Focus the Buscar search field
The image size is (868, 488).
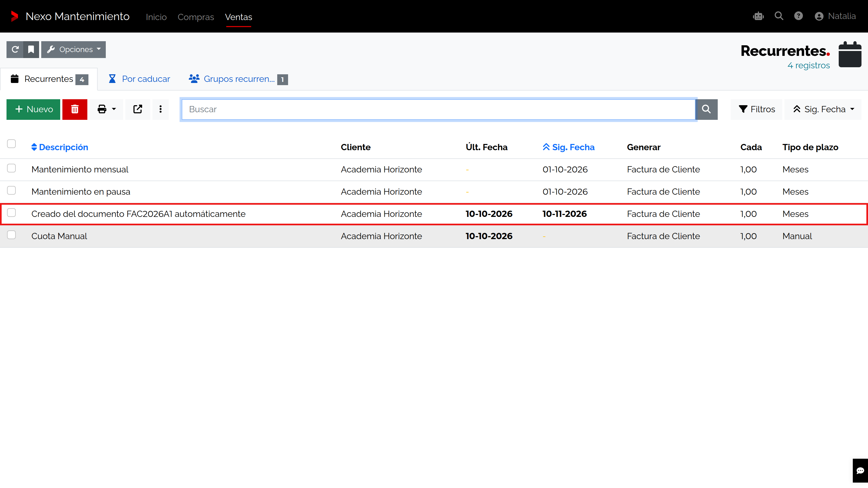tap(438, 109)
